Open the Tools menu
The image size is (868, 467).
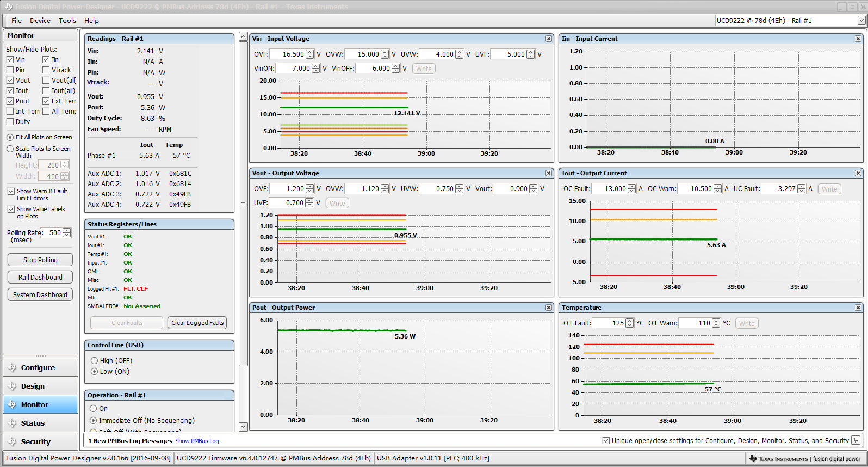pyautogui.click(x=67, y=21)
